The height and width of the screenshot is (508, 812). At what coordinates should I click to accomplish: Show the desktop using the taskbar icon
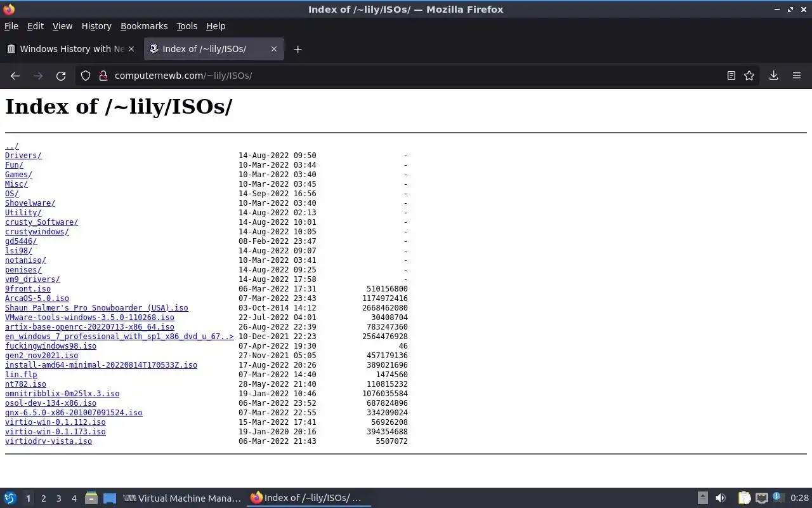pyautogui.click(x=110, y=498)
